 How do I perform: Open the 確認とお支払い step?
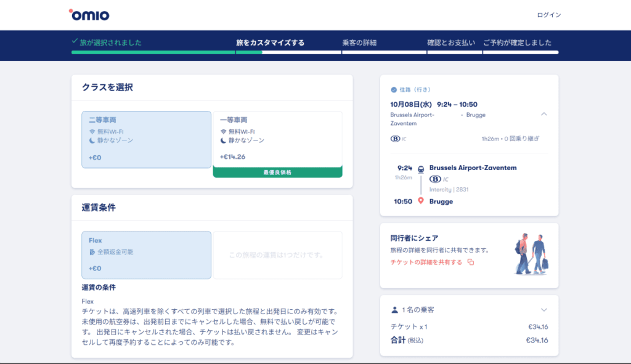click(451, 43)
